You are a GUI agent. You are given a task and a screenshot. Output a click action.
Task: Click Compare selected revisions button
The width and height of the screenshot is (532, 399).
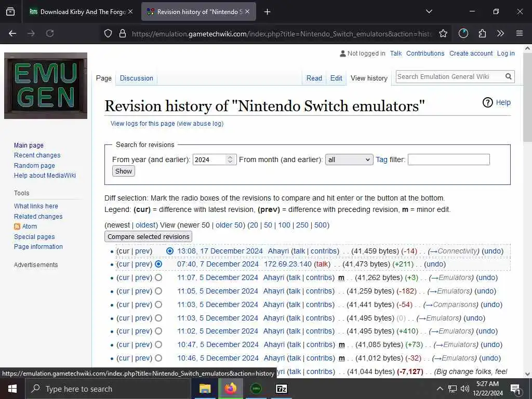tap(148, 236)
